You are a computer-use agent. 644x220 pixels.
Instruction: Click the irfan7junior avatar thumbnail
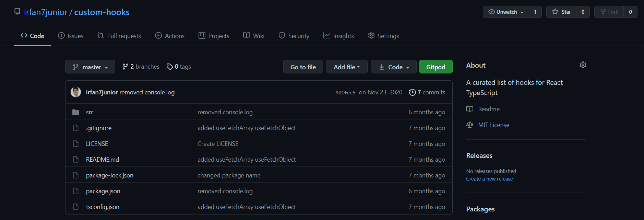tap(76, 92)
